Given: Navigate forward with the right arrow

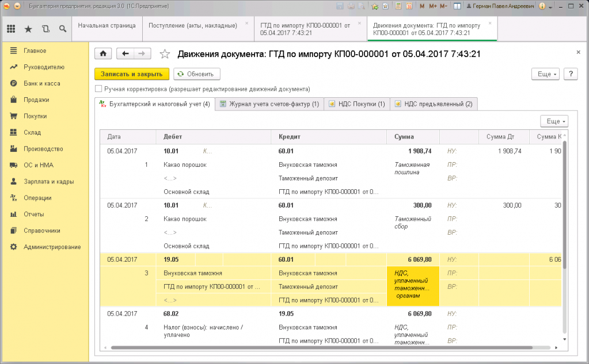Looking at the screenshot, I should (142, 53).
